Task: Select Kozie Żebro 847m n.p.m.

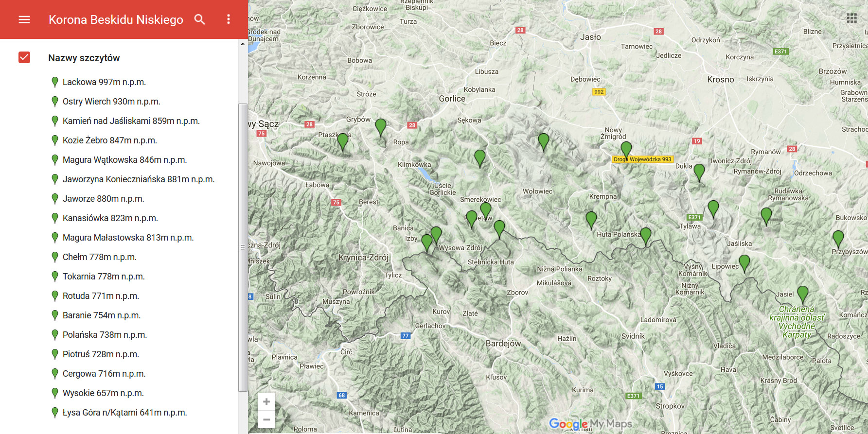Action: point(110,140)
